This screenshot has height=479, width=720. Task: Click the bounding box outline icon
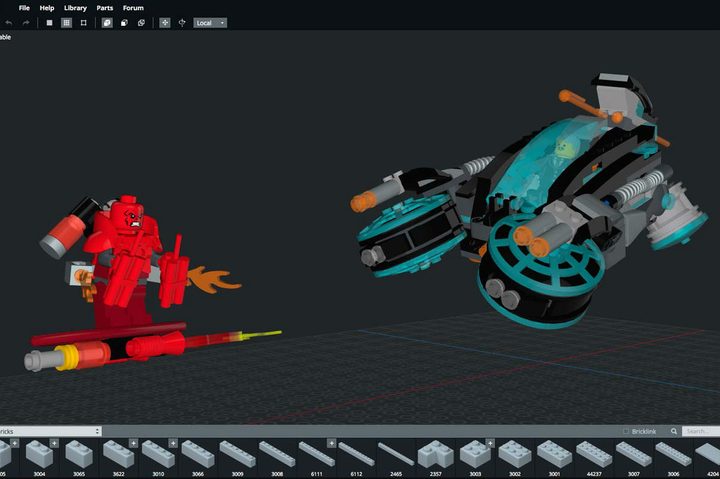pos(84,23)
